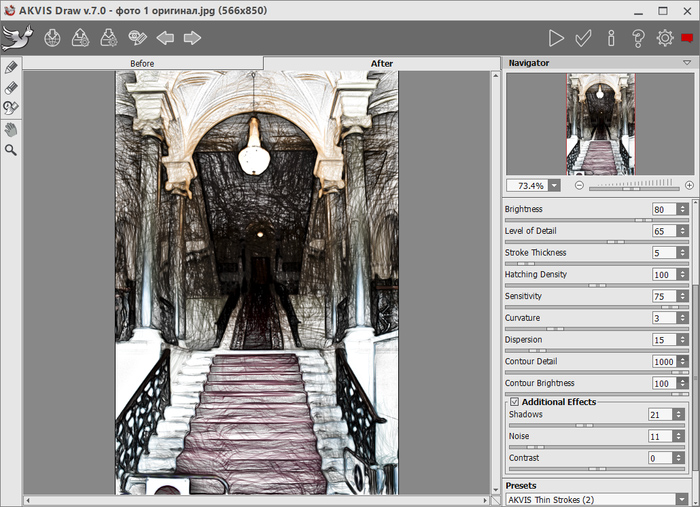Adjust Level of Detail spinner
Screen dimensions: 700x507
click(x=682, y=231)
